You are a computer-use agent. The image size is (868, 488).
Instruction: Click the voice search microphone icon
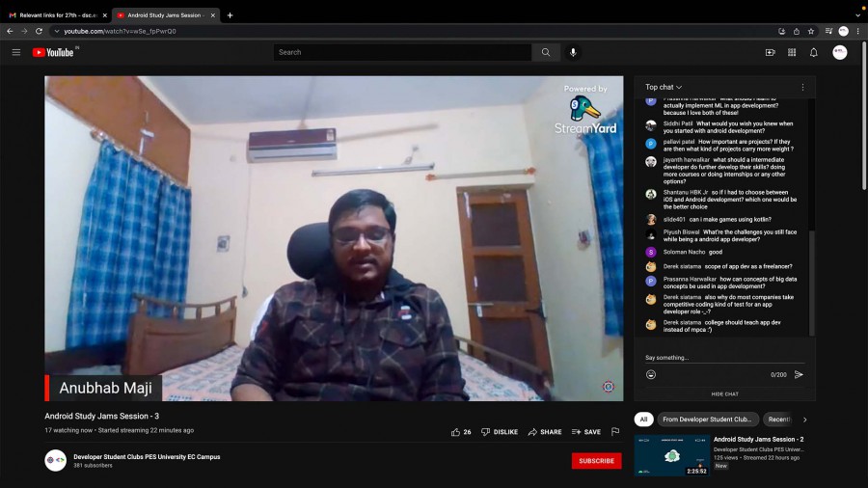click(x=573, y=52)
